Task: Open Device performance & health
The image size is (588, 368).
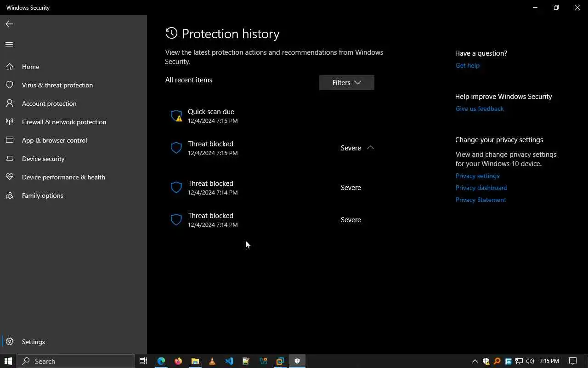Action: (73, 177)
